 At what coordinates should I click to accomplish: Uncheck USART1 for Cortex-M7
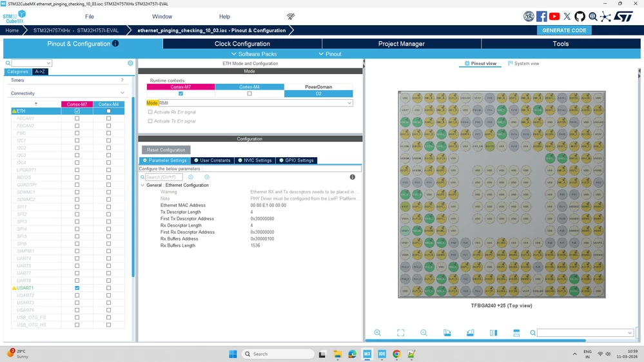pyautogui.click(x=77, y=288)
